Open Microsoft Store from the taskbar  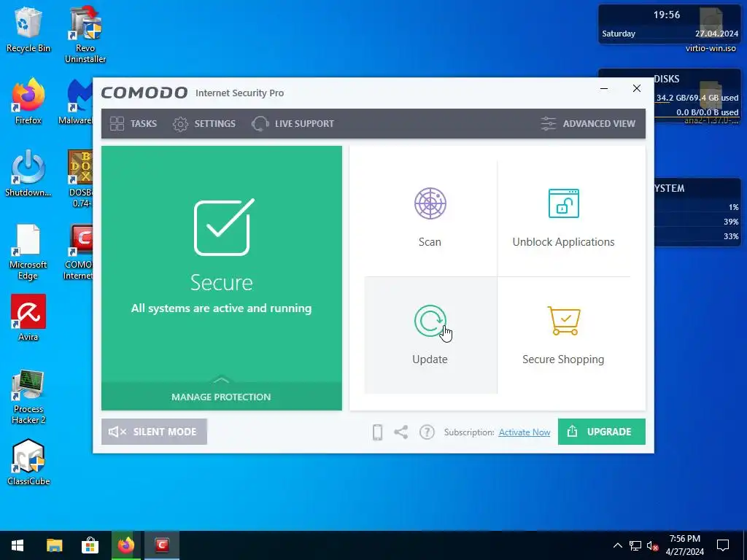[90, 545]
